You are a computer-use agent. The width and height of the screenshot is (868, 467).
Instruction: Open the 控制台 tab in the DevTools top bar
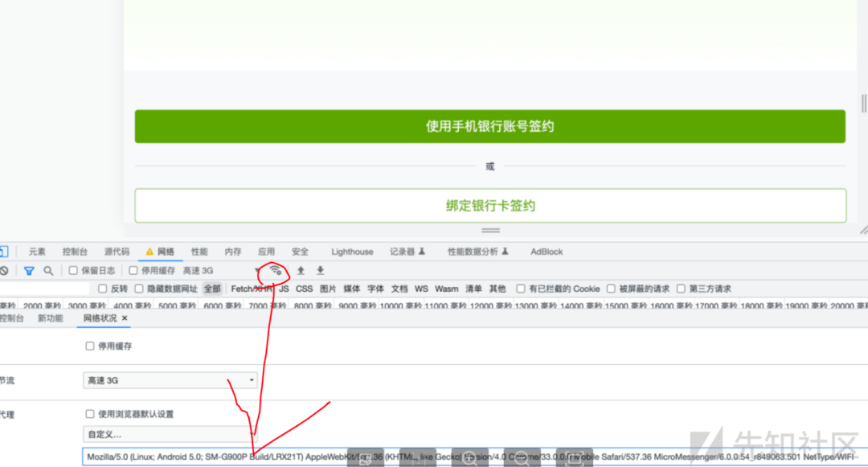[x=75, y=252]
